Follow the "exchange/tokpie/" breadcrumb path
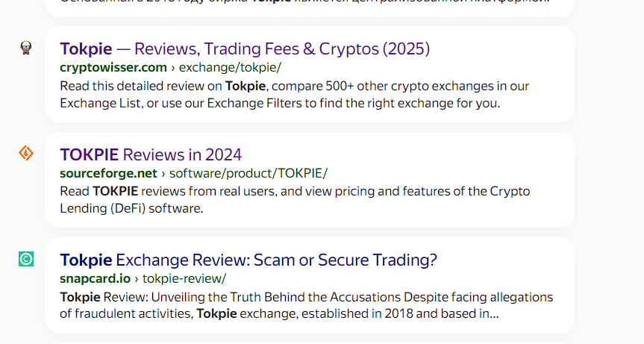The height and width of the screenshot is (344, 644). coord(230,67)
